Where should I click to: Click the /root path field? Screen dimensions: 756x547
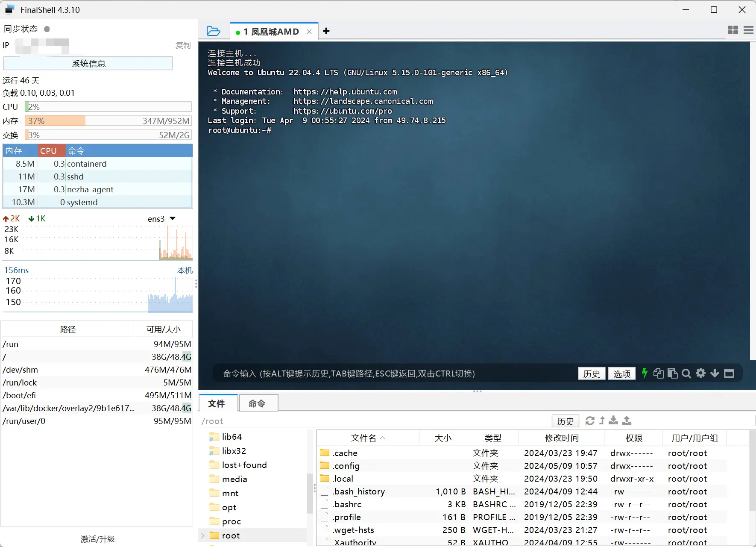click(x=376, y=421)
